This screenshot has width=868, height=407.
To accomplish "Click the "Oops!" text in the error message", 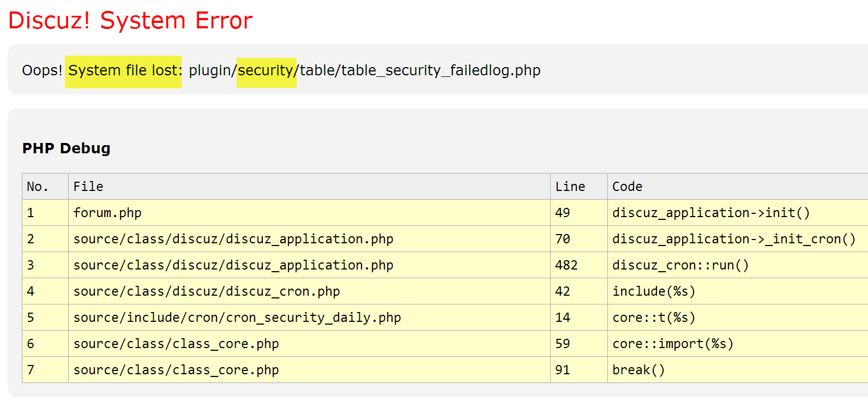I will [x=42, y=71].
